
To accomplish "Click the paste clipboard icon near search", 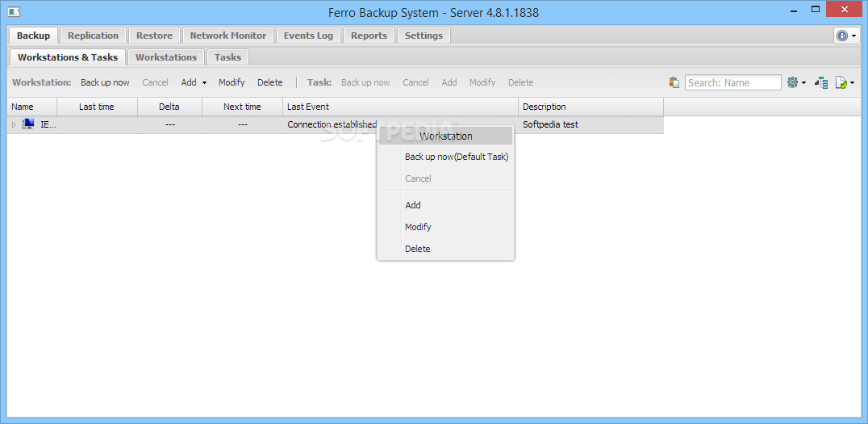I will pos(674,82).
